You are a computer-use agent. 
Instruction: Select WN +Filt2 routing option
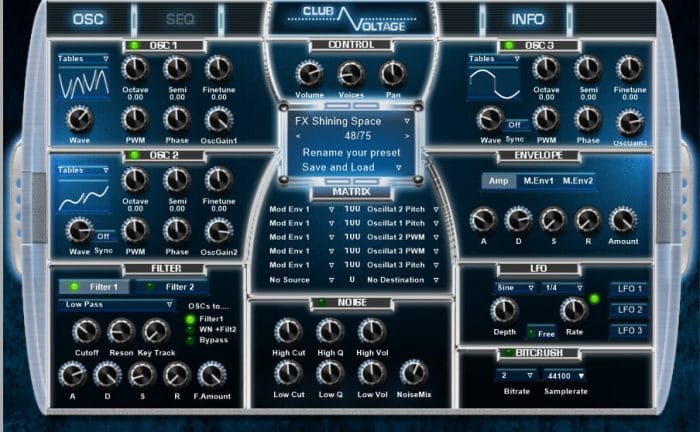pos(191,330)
